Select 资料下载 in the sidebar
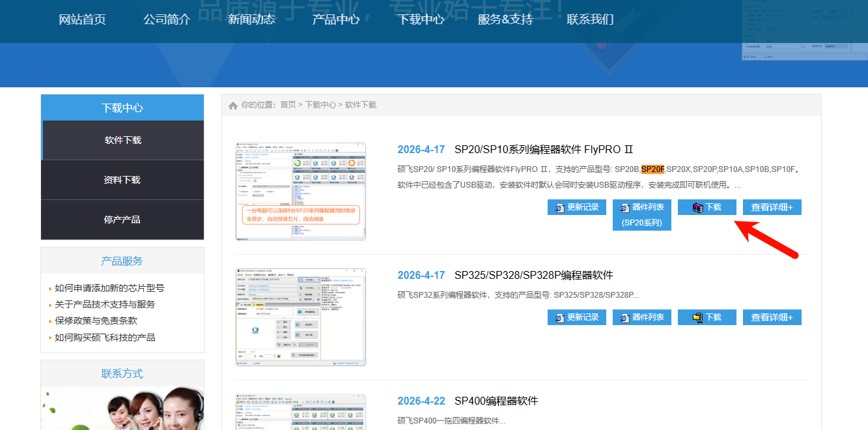The height and width of the screenshot is (430, 868). point(122,180)
